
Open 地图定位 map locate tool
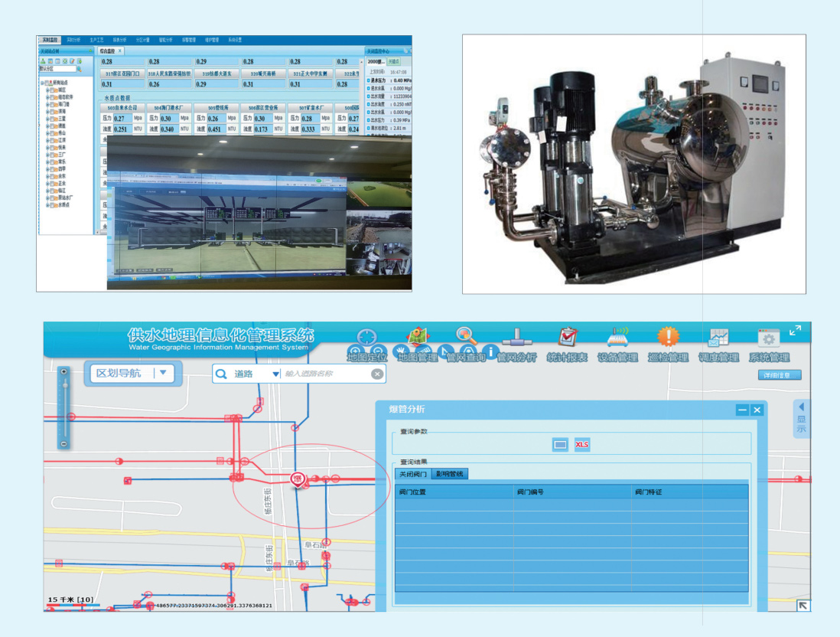[366, 338]
